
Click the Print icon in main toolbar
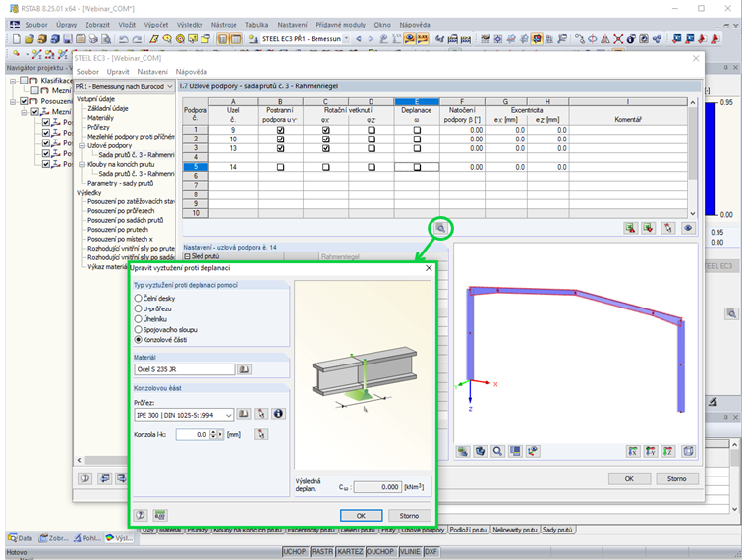coord(93,39)
